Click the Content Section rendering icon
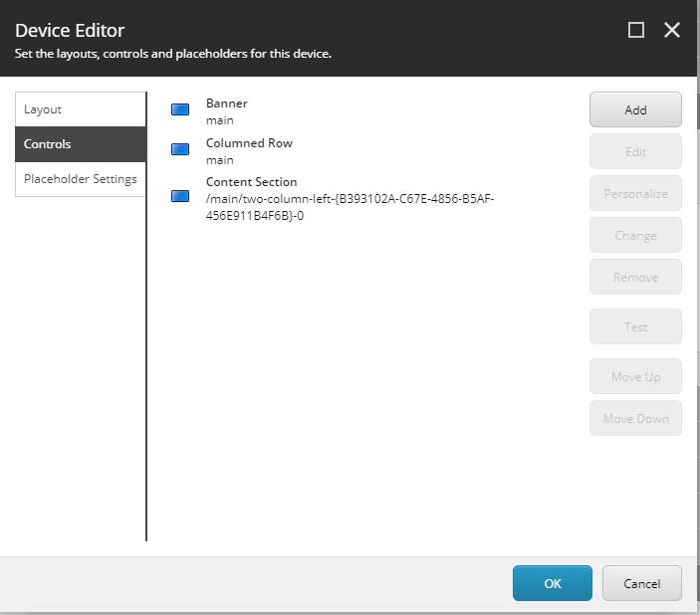The height and width of the screenshot is (615, 700). [180, 196]
